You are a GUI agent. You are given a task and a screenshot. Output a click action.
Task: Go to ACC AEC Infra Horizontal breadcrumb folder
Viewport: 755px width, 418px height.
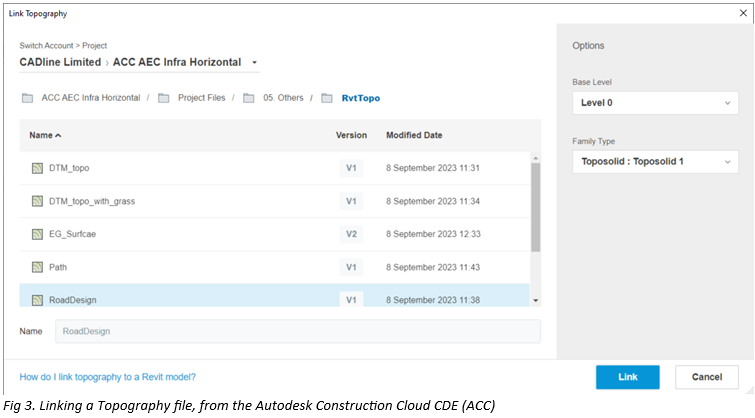[91, 98]
